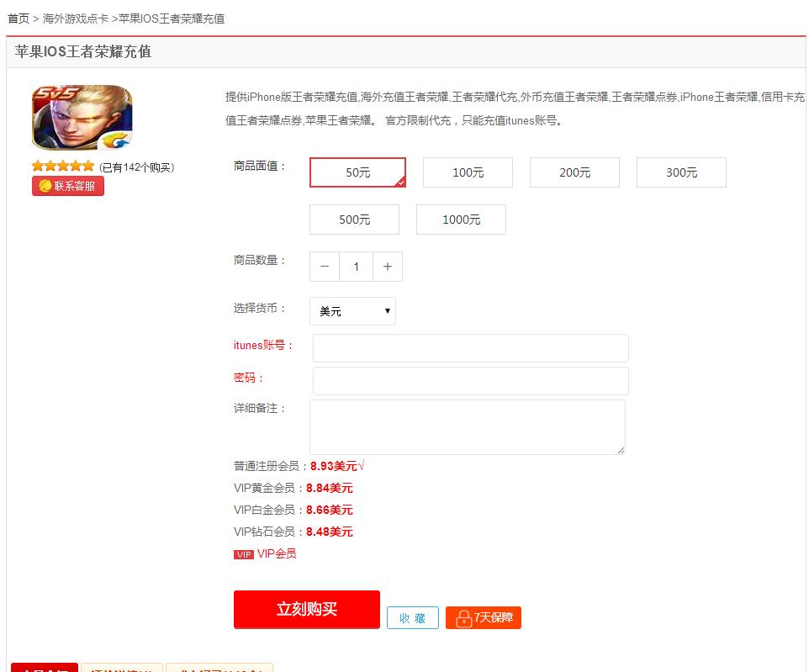Click the VIP白金会员 8.66美元 price

tap(329, 510)
